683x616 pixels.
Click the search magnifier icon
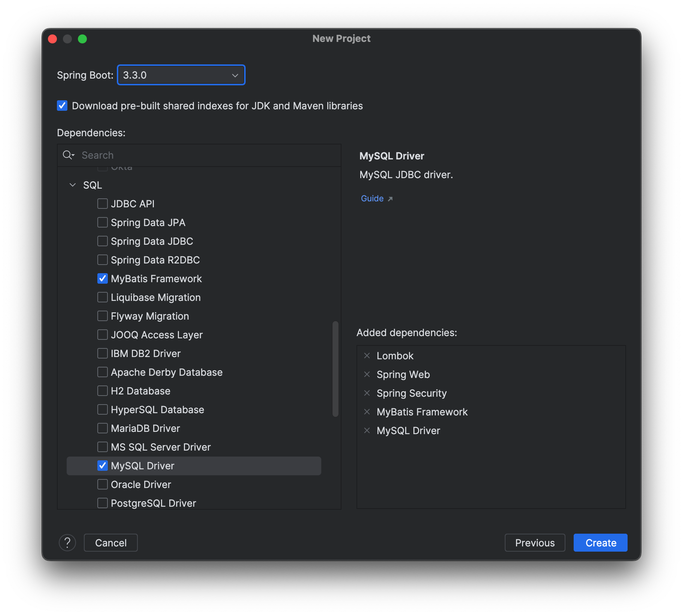(x=68, y=155)
